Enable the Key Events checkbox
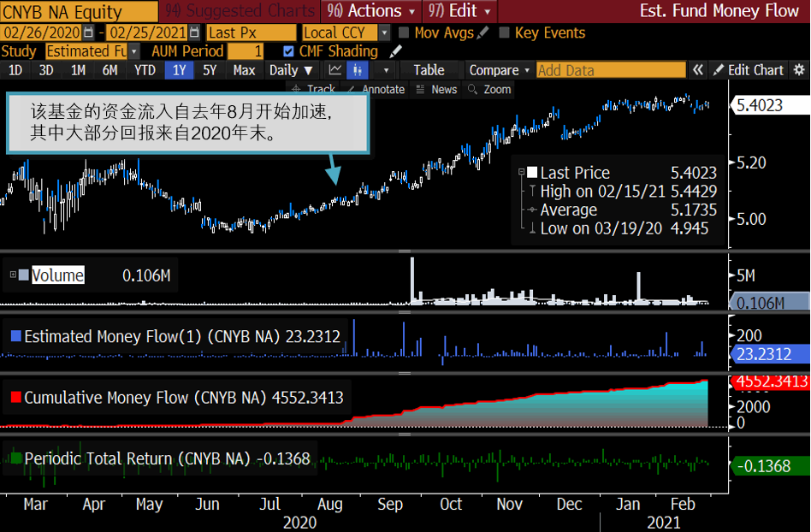This screenshot has width=811, height=532. click(504, 33)
